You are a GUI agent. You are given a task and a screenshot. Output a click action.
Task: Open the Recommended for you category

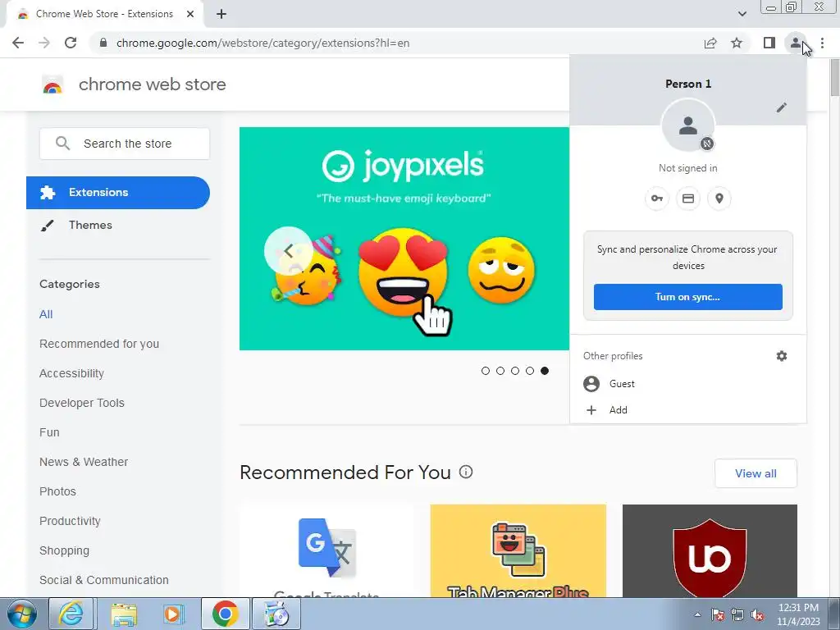coord(99,344)
